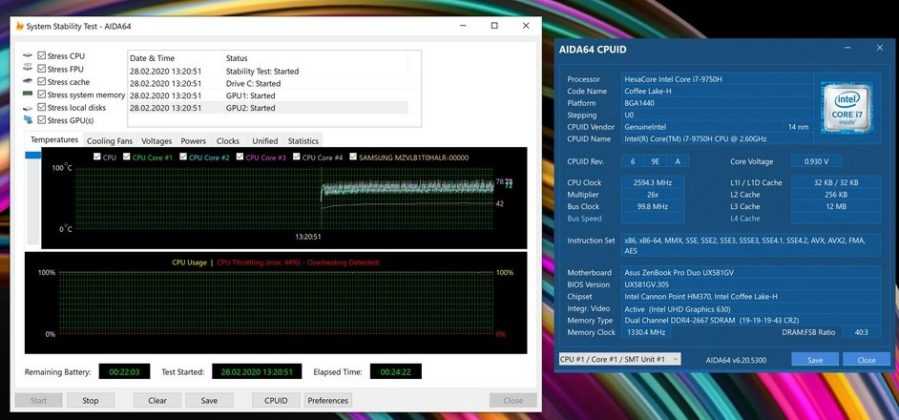Open the Statistics tab
This screenshot has width=899, height=420.
click(x=303, y=141)
